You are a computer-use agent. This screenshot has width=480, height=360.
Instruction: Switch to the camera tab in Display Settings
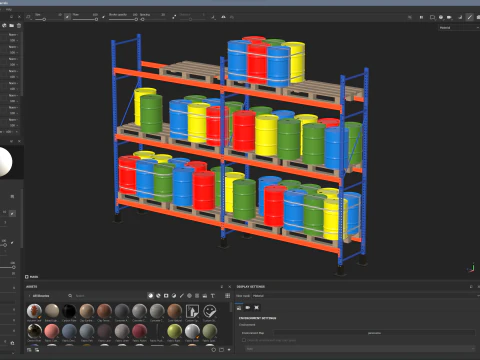[248, 307]
